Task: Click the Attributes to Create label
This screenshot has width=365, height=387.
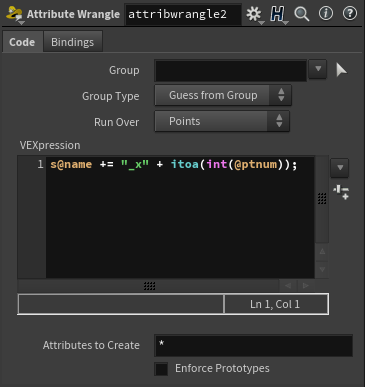Action: (91, 345)
